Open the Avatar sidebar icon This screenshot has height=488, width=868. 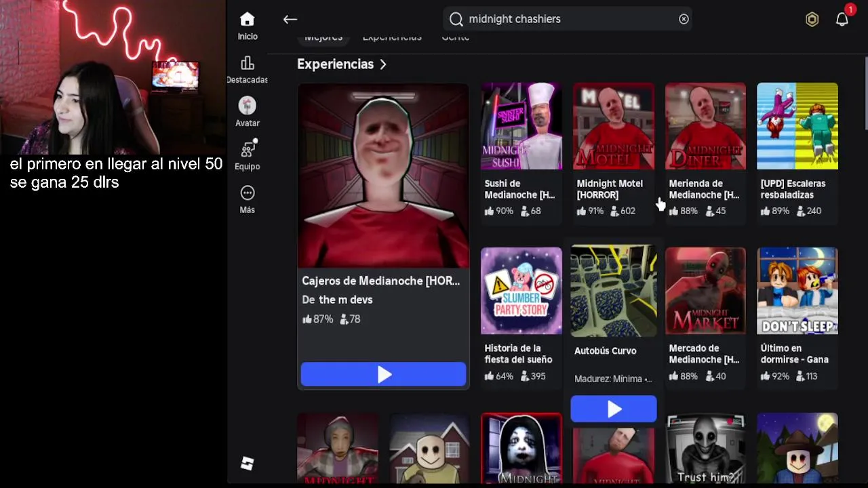click(247, 106)
